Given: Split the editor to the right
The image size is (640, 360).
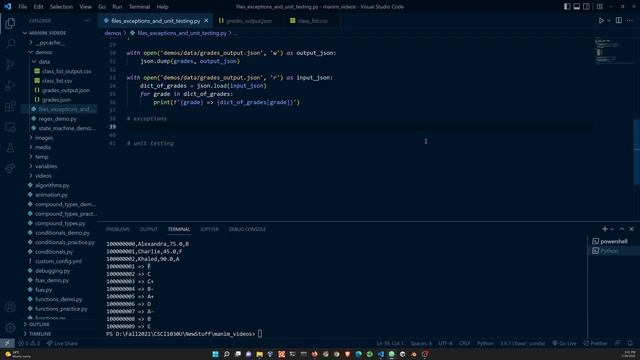Looking at the screenshot, I should [619, 20].
